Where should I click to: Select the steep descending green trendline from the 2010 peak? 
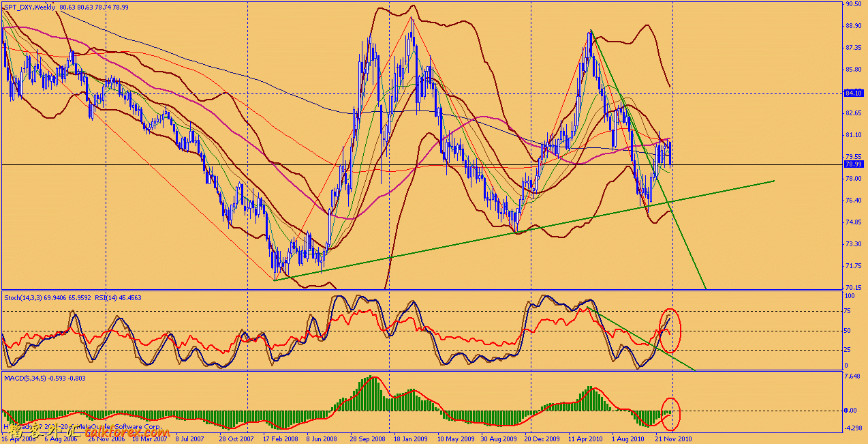647,158
